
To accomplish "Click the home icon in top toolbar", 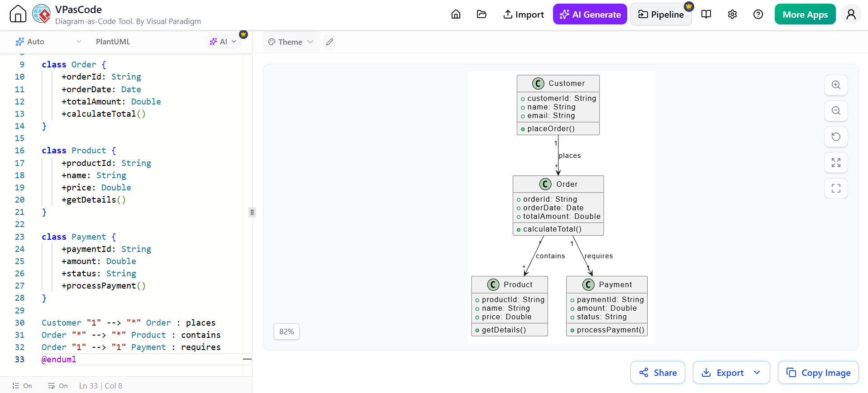I will pyautogui.click(x=456, y=14).
